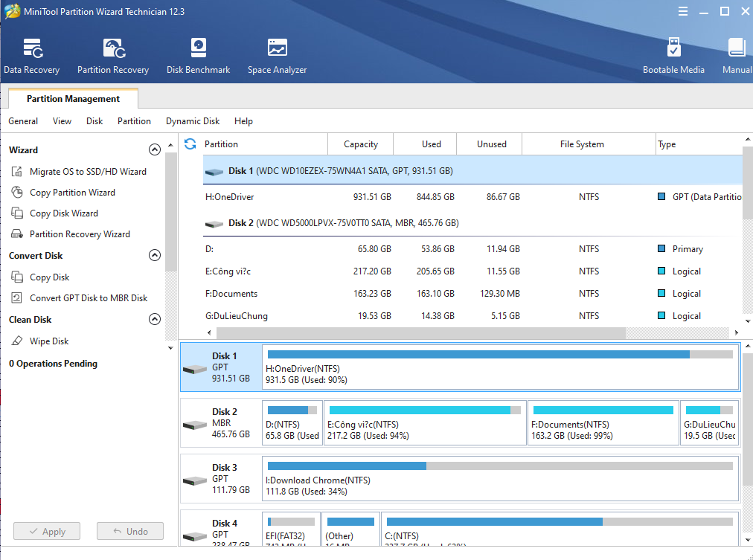Viewport: 753px width, 560px height.
Task: Open the Data Recovery tool
Action: pyautogui.click(x=32, y=57)
